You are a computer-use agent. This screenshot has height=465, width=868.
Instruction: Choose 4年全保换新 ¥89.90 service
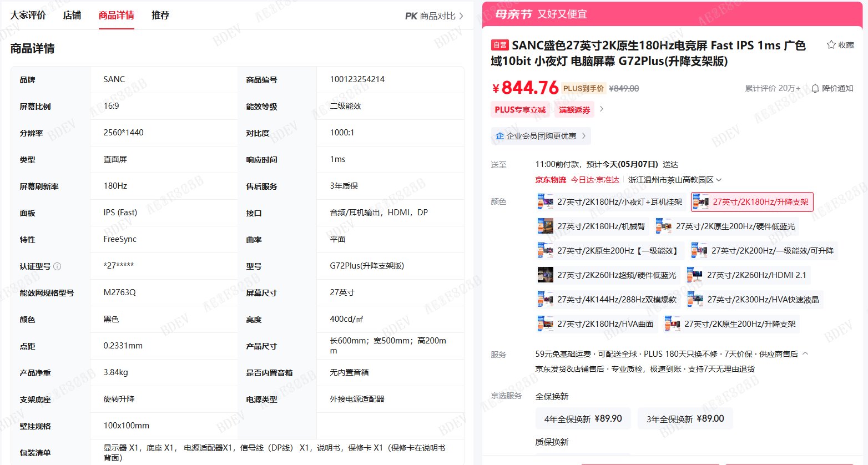coord(583,419)
